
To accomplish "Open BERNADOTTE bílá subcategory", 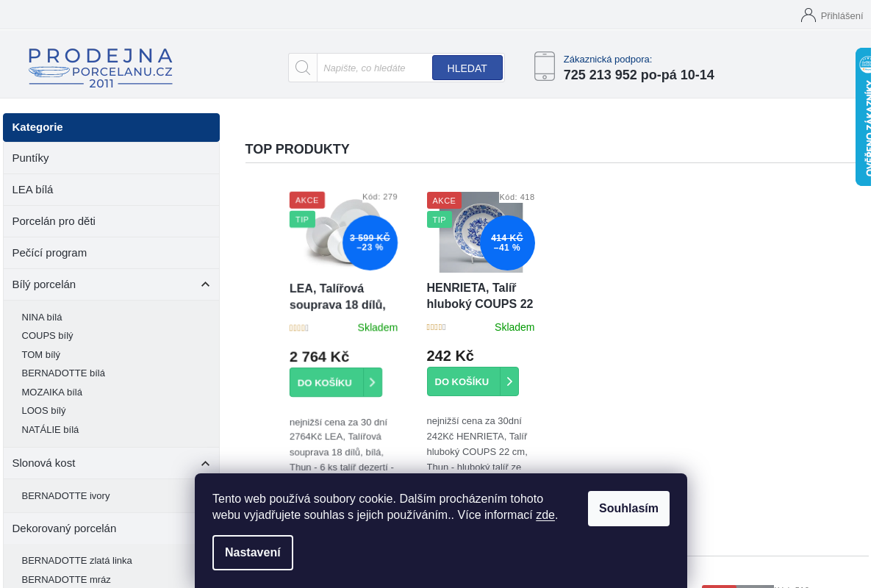I will coord(63,373).
